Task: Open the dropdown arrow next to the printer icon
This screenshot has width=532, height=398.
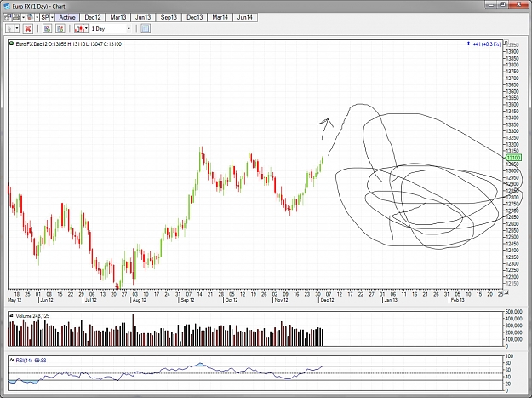Action: click(x=24, y=17)
